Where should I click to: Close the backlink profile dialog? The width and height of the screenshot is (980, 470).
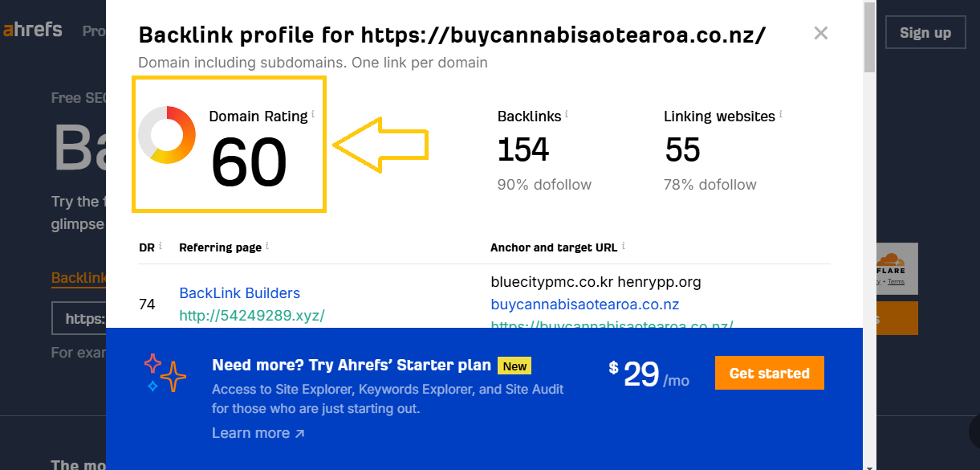pos(820,33)
